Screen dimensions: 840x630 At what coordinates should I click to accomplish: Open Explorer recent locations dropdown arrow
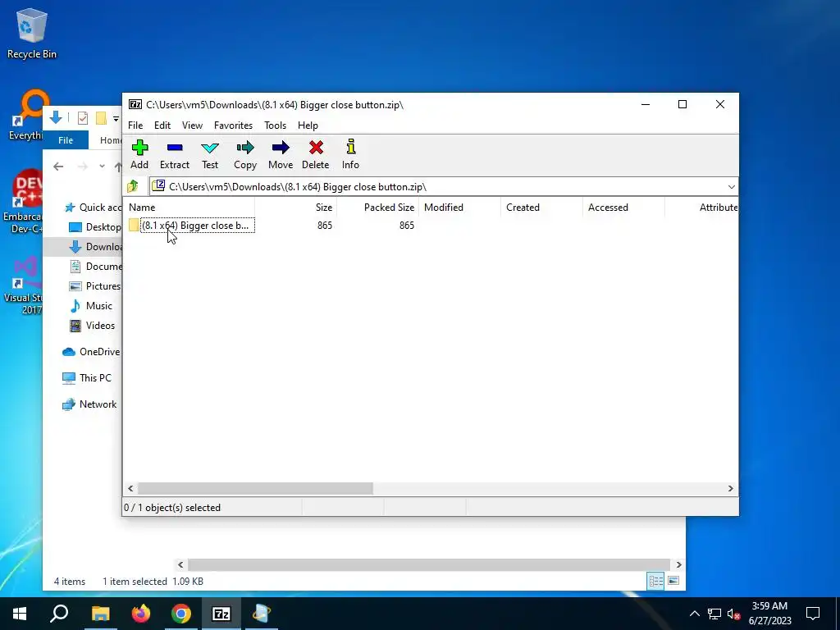click(102, 167)
